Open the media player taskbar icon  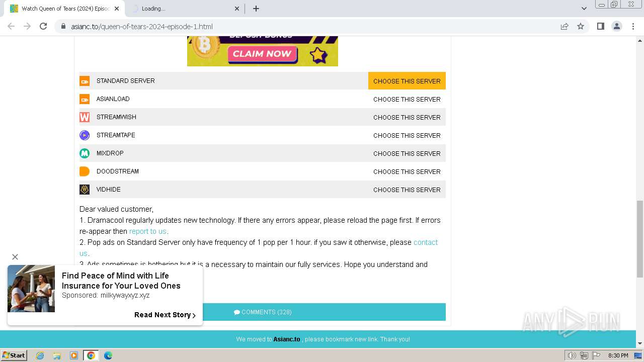tap(74, 355)
